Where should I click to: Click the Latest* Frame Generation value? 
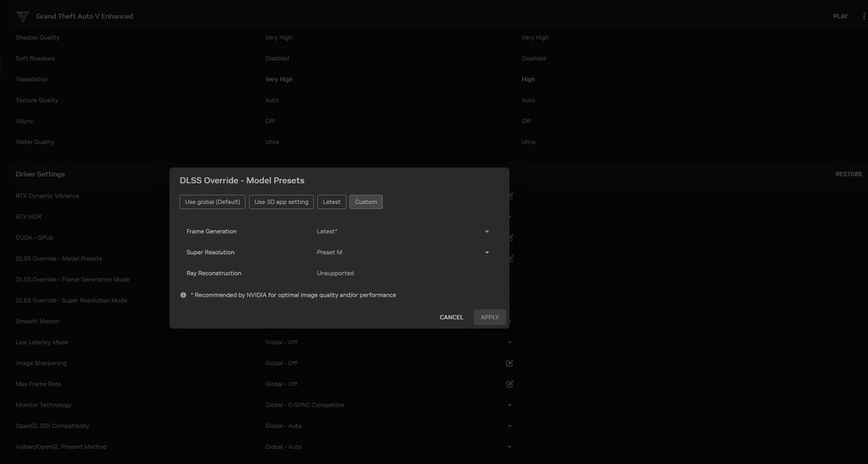(x=327, y=231)
